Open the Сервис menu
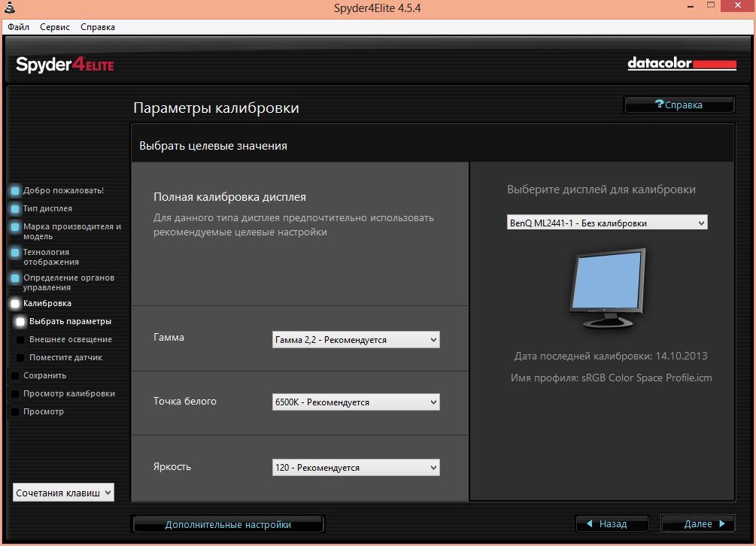This screenshot has width=756, height=546. (x=55, y=27)
